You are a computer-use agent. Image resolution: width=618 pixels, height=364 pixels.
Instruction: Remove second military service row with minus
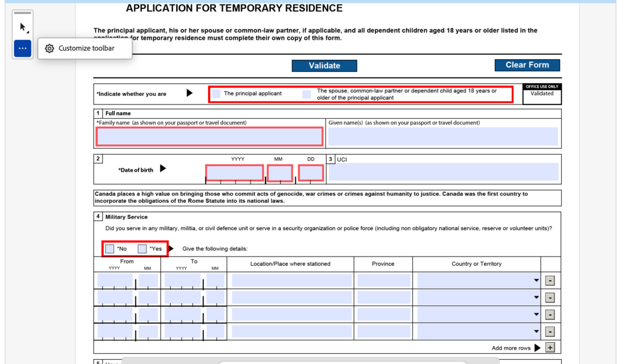tap(550, 298)
